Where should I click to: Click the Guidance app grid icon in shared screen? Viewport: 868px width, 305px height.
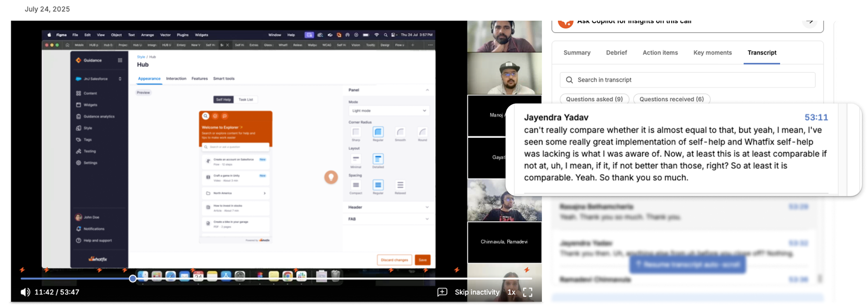120,60
